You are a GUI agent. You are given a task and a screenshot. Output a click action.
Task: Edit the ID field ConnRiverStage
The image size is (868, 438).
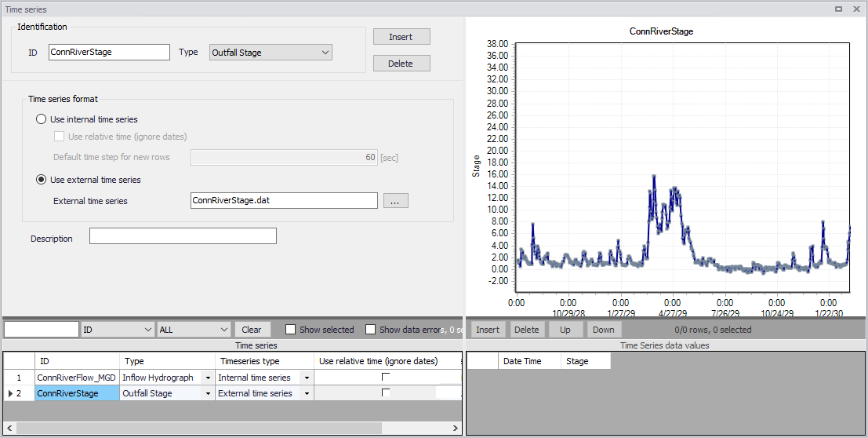109,52
